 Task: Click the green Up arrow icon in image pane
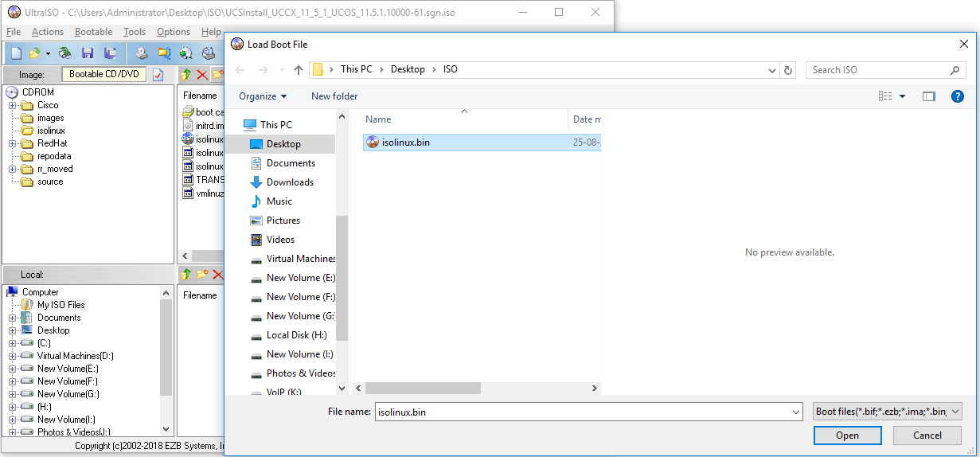(186, 74)
